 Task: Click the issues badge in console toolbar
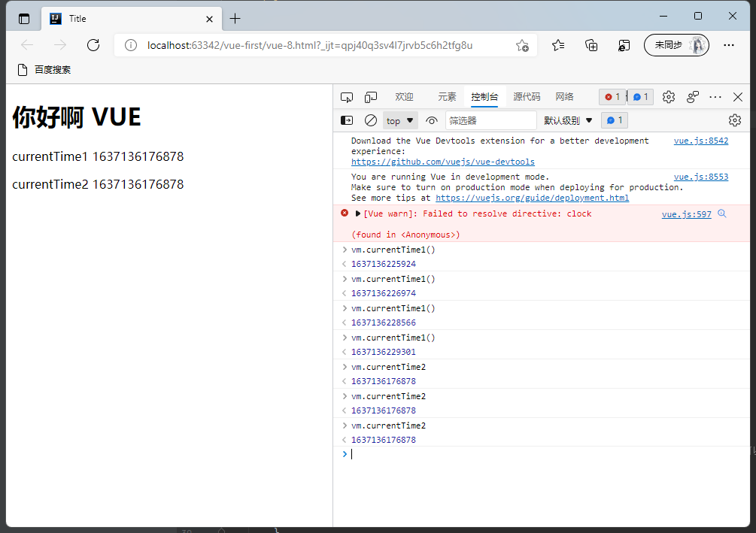pyautogui.click(x=615, y=120)
